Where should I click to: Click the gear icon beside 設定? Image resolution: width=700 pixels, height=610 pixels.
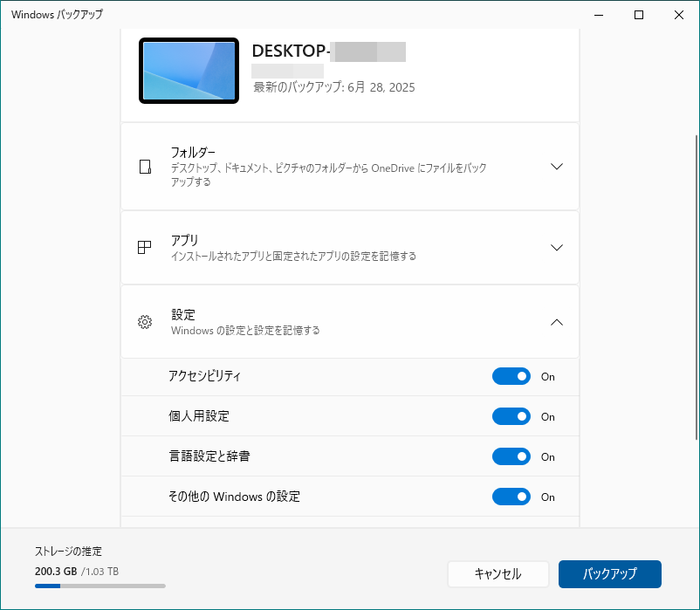coord(145,322)
